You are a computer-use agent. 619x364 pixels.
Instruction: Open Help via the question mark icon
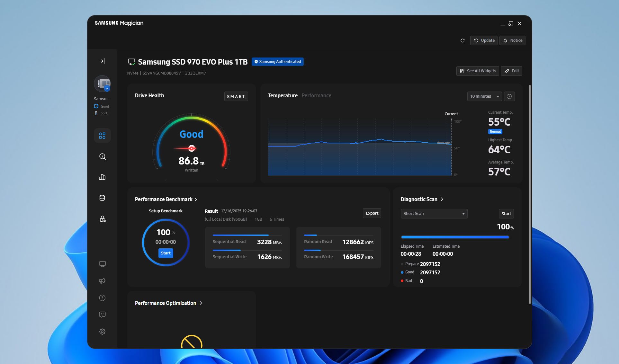tap(102, 298)
